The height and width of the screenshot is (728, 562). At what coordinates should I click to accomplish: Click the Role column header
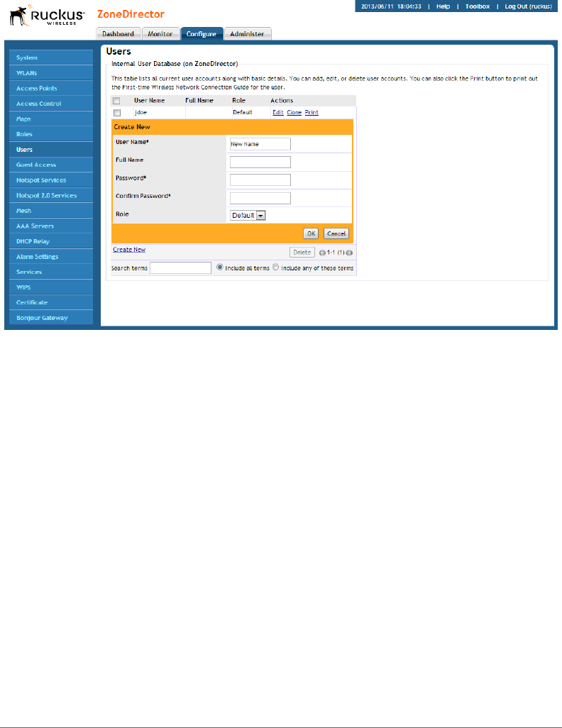[x=238, y=100]
